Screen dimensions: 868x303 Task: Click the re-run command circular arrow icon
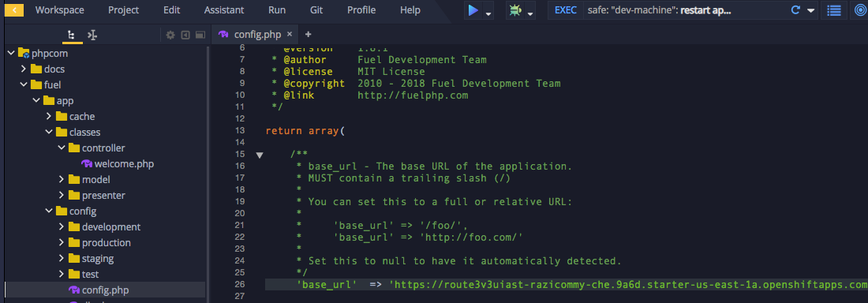796,10
